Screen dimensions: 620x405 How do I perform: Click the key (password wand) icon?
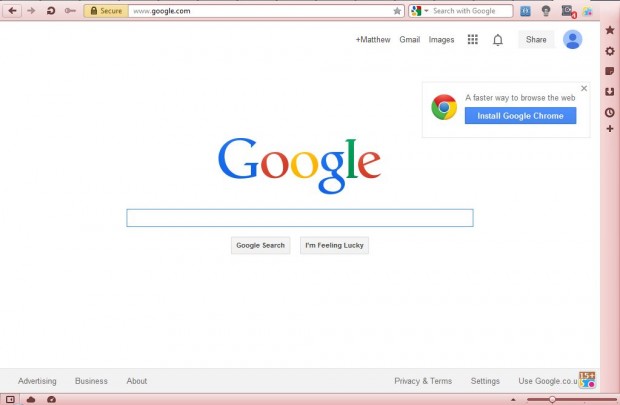[70, 11]
